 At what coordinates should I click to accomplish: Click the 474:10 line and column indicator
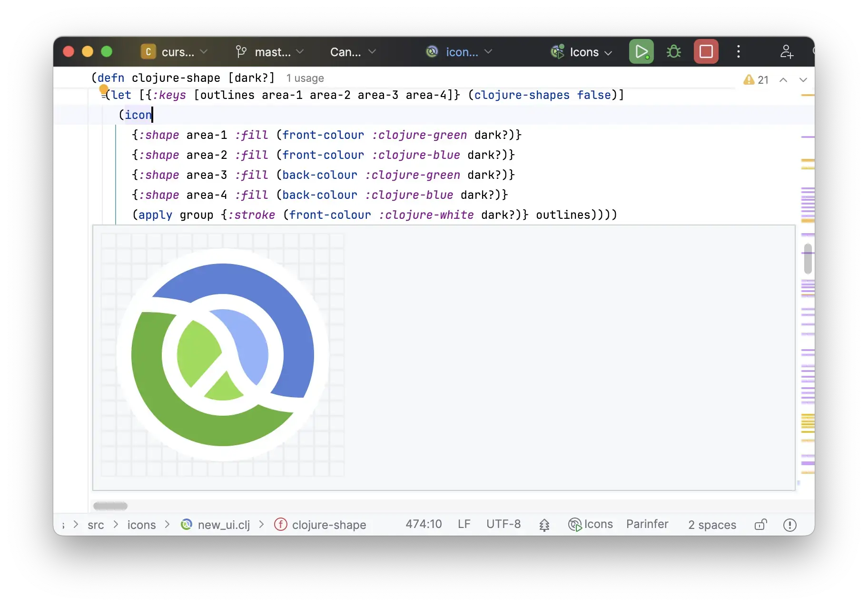pyautogui.click(x=424, y=524)
